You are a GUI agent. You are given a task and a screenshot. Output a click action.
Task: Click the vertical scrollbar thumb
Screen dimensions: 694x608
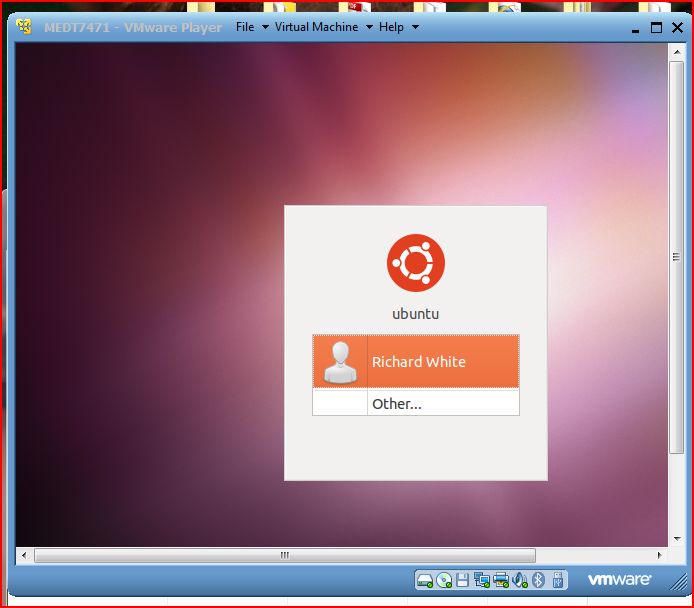[x=677, y=257]
